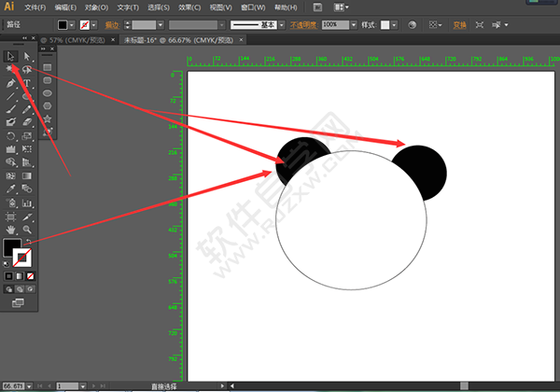Image resolution: width=560 pixels, height=392 pixels.
Task: Switch to Draw Behind mode
Action: [x=18, y=289]
